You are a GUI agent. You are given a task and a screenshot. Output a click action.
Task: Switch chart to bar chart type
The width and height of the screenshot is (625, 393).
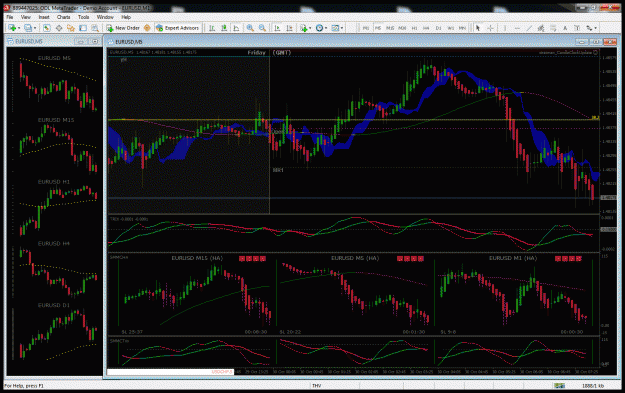click(x=212, y=28)
